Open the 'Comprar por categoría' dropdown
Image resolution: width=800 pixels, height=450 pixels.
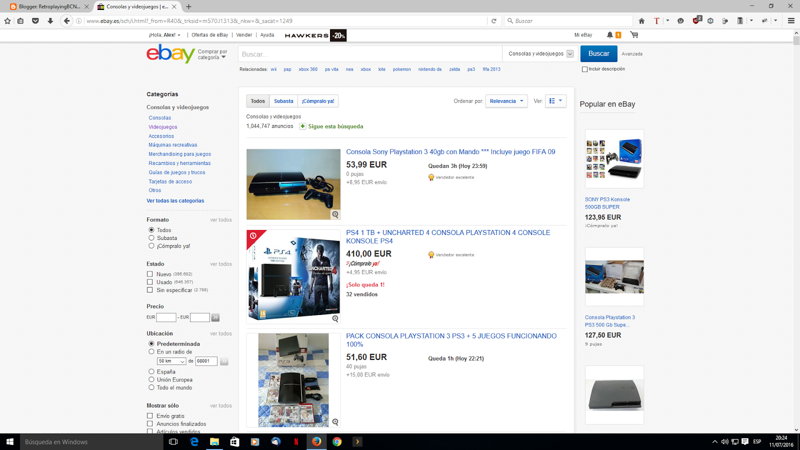[211, 55]
